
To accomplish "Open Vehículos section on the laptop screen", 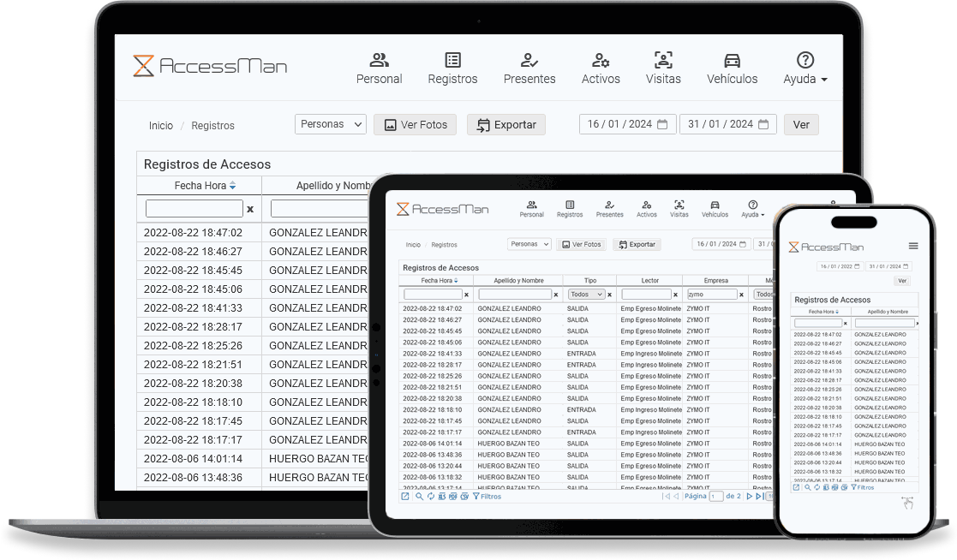I will (x=732, y=69).
